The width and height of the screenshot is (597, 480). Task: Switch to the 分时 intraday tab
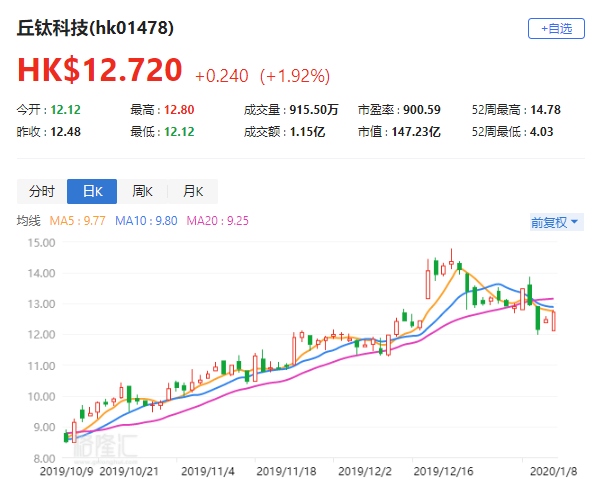pos(42,191)
